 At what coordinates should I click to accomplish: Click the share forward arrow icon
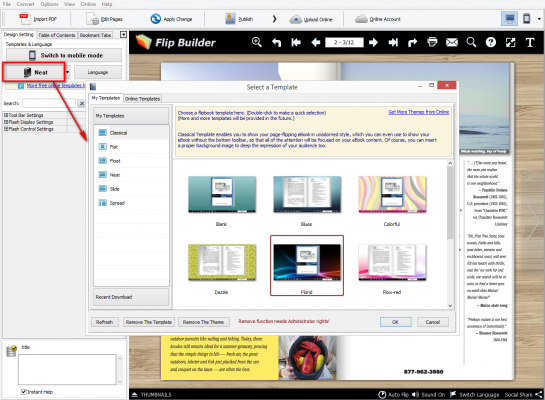coord(412,42)
